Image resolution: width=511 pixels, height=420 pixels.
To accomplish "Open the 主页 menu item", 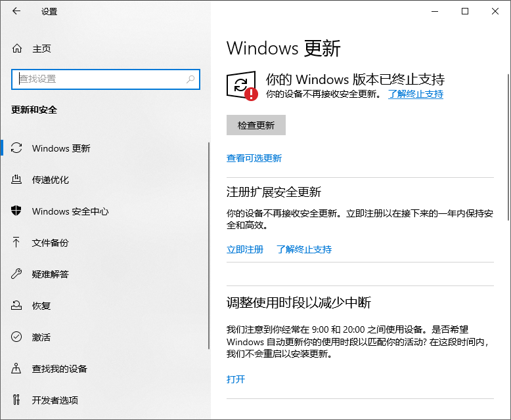I will click(41, 49).
